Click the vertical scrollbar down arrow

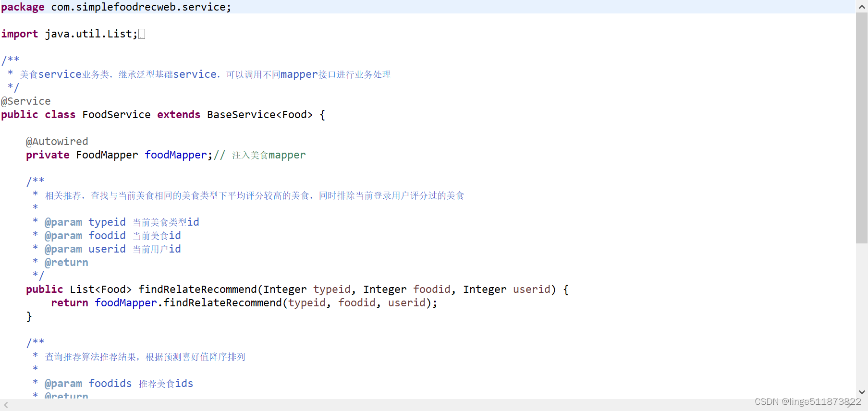(x=862, y=392)
